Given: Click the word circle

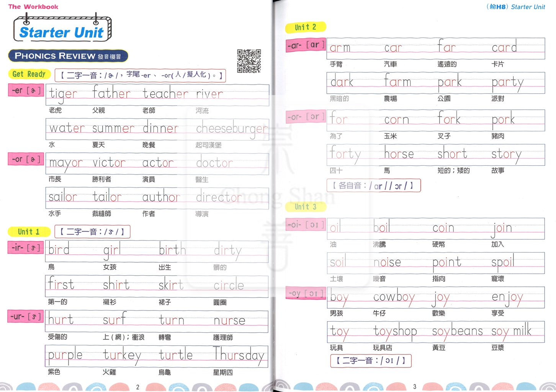Looking at the screenshot, I should click(x=229, y=284).
